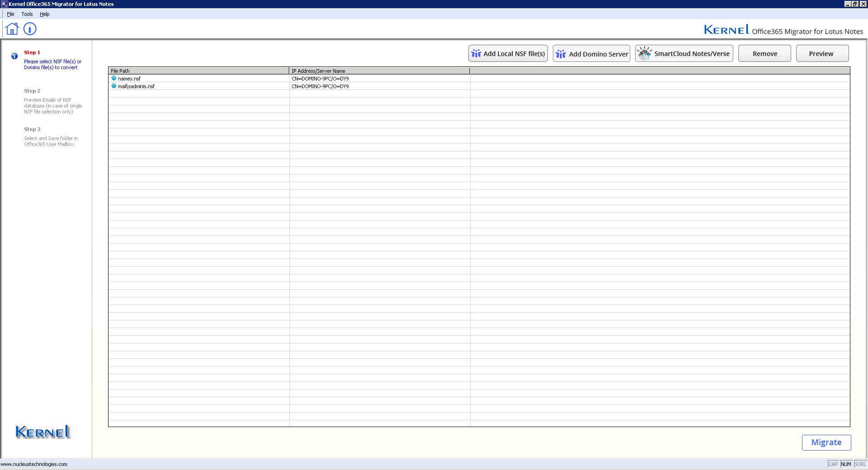Click 'Preview Emails of NSF database' description
The image size is (868, 470).
tap(53, 106)
